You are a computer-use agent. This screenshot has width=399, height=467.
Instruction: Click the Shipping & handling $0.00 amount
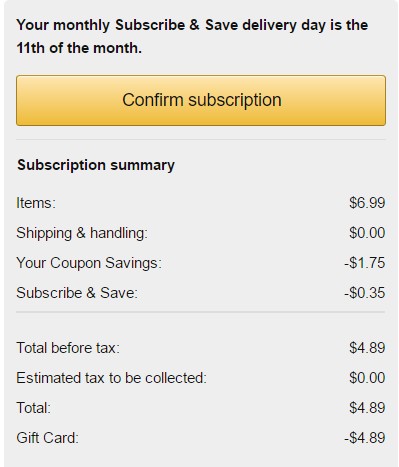tap(367, 233)
